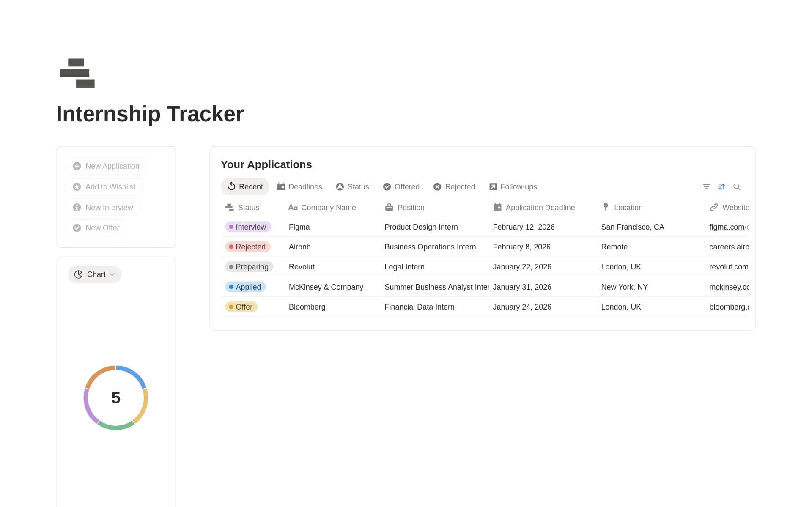
Task: Click the info icon beside New Interview
Action: (77, 208)
